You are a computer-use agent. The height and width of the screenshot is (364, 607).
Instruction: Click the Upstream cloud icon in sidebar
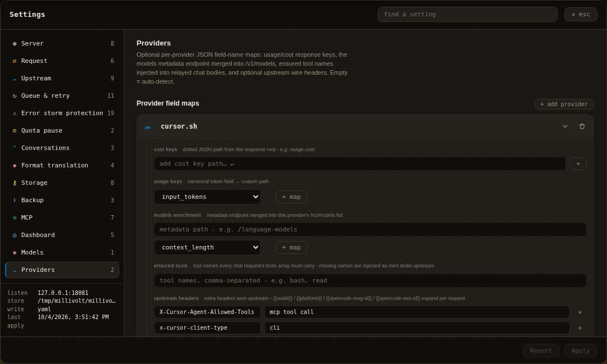(x=14, y=79)
